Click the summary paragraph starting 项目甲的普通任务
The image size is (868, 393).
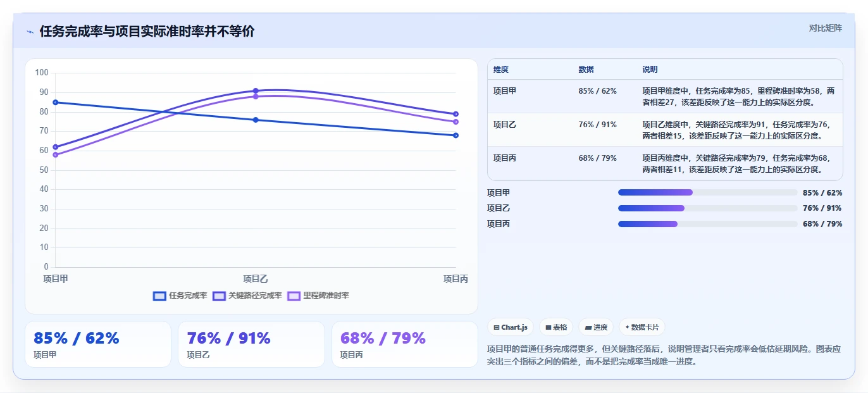point(664,355)
